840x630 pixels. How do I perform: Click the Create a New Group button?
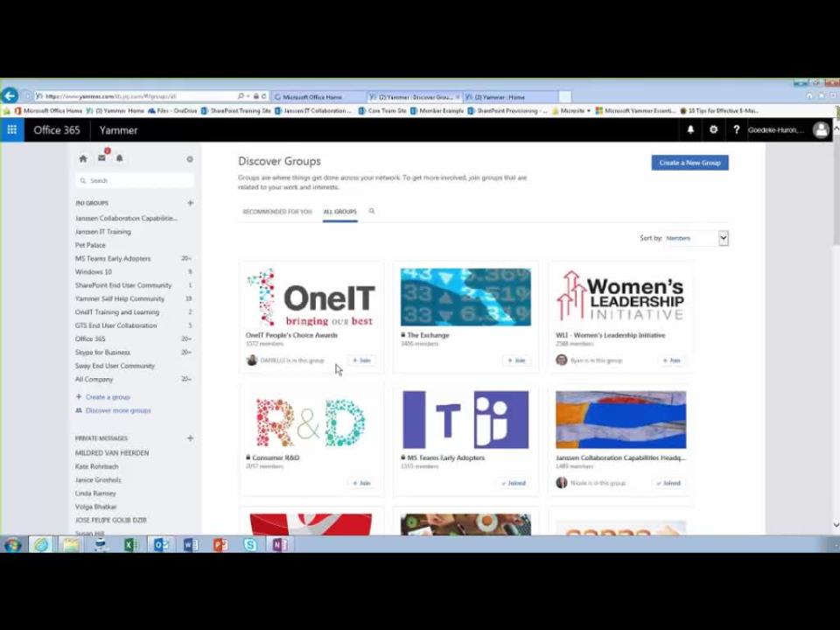pos(690,163)
